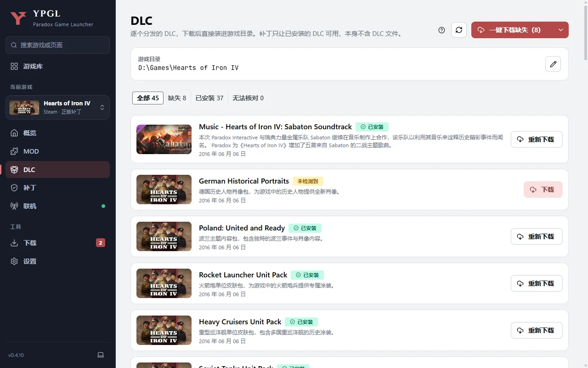Screen dimensions: 588x368
Task: Click Heavy Cruisers Unit Pack thumbnail
Action: pyautogui.click(x=164, y=330)
